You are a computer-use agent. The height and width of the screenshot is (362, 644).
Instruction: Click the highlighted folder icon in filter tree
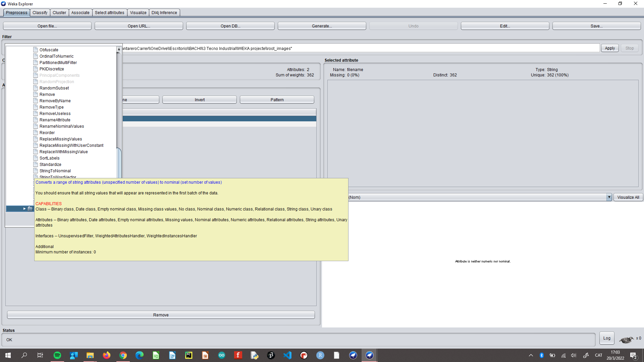(30, 208)
